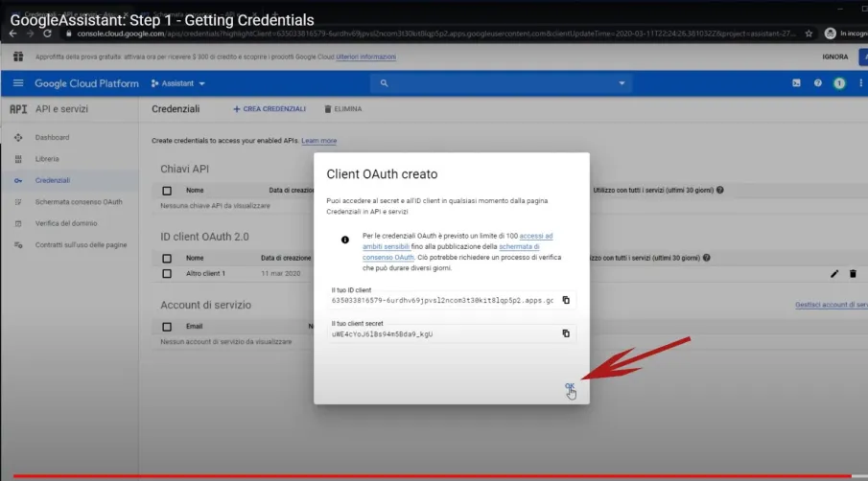Click Nome column header in OAuth table
This screenshot has height=481, width=868.
pos(195,258)
